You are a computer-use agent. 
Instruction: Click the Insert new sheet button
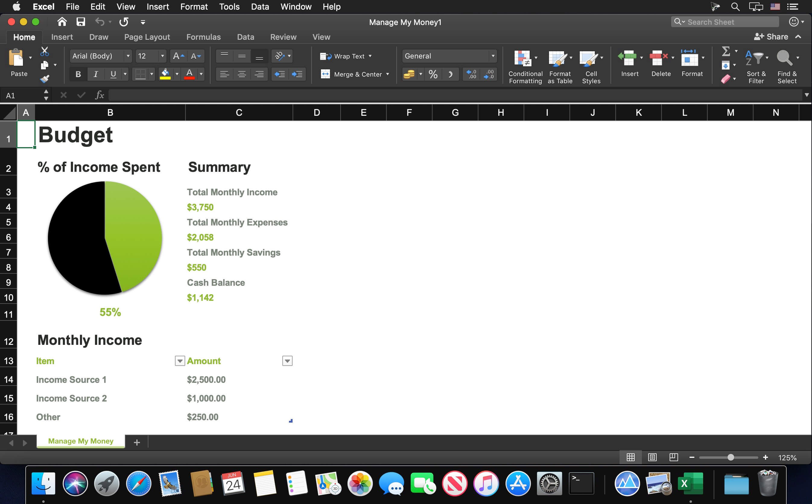[x=137, y=441]
